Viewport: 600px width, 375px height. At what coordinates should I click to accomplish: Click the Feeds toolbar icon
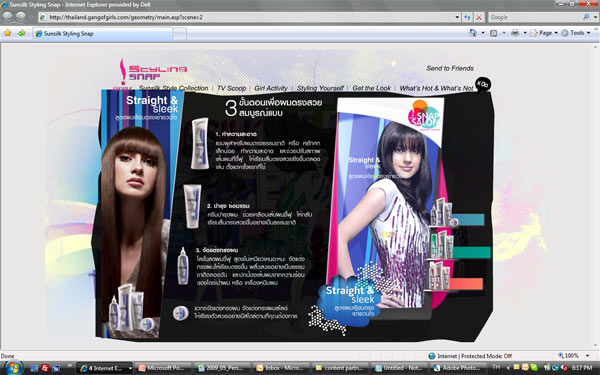click(494, 33)
